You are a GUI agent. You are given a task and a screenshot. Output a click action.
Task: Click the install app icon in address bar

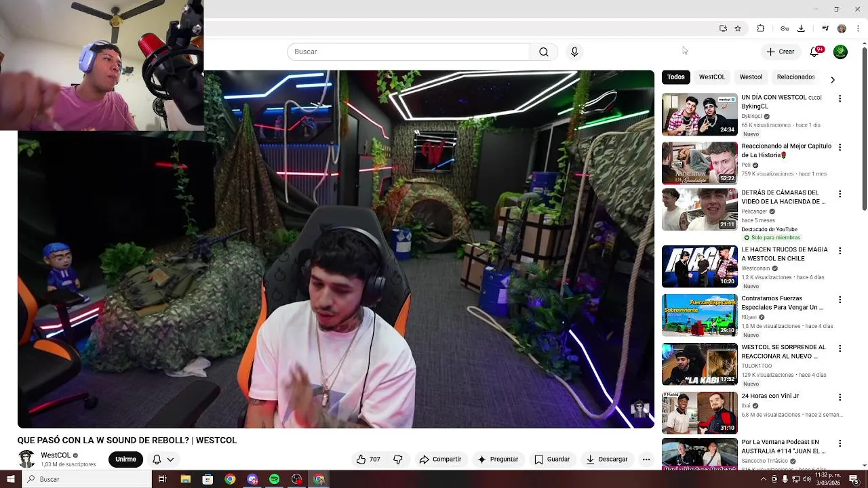723,28
